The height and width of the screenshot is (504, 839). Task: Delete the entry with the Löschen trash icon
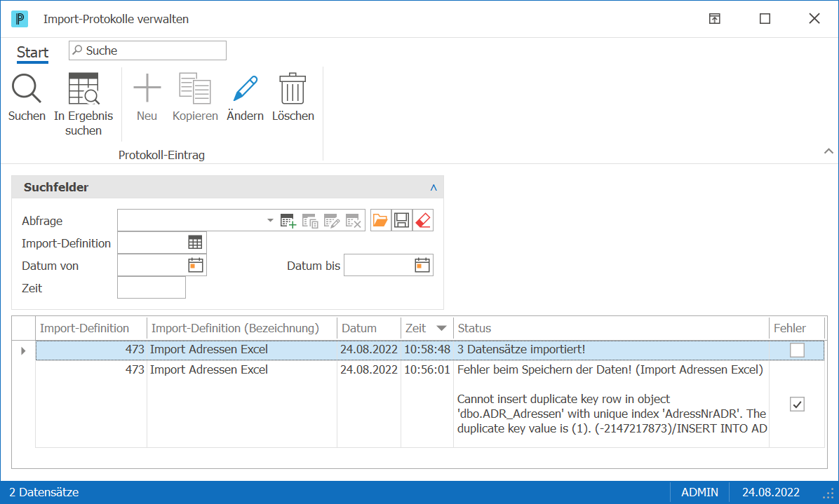point(293,88)
